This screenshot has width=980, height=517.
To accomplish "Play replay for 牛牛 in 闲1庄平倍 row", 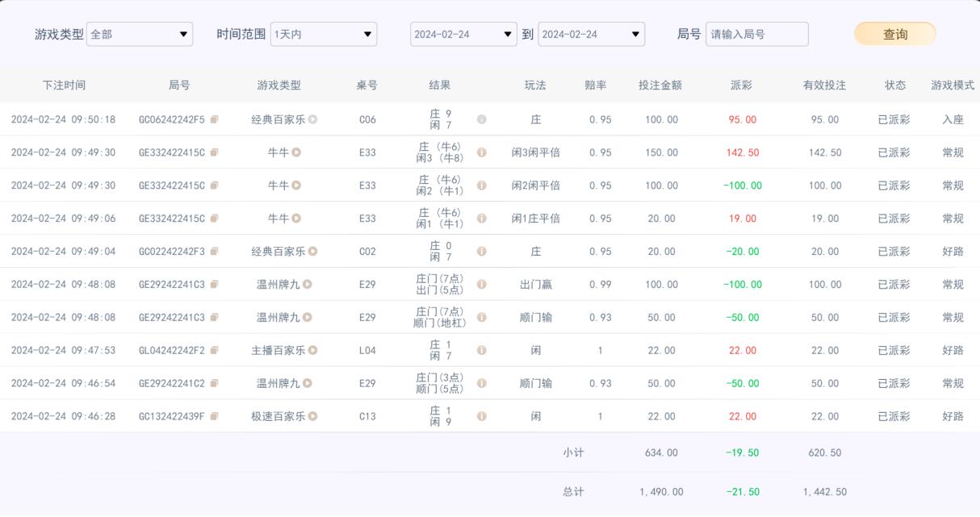I will [x=296, y=219].
